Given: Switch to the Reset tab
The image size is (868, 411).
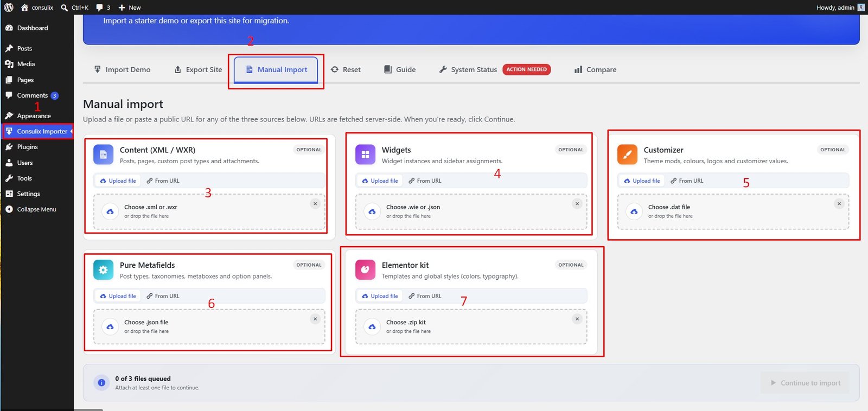Looking at the screenshot, I should click(346, 69).
